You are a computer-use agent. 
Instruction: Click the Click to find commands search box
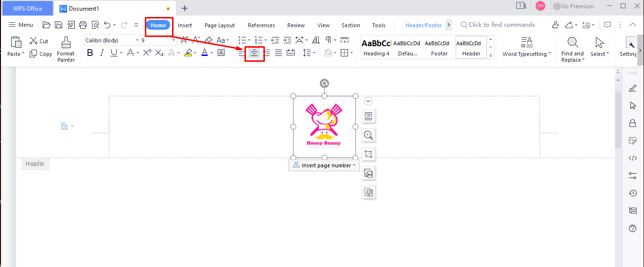tap(498, 25)
